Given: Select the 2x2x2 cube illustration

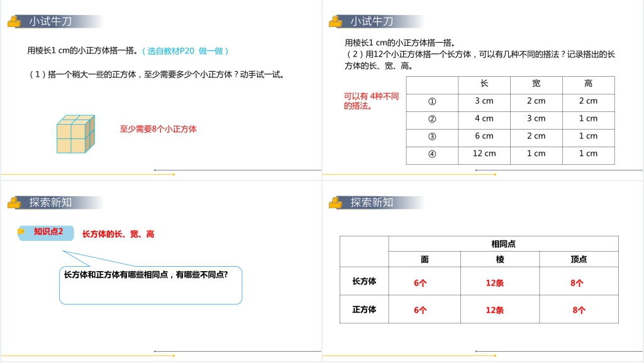Looking at the screenshot, I should tap(75, 134).
